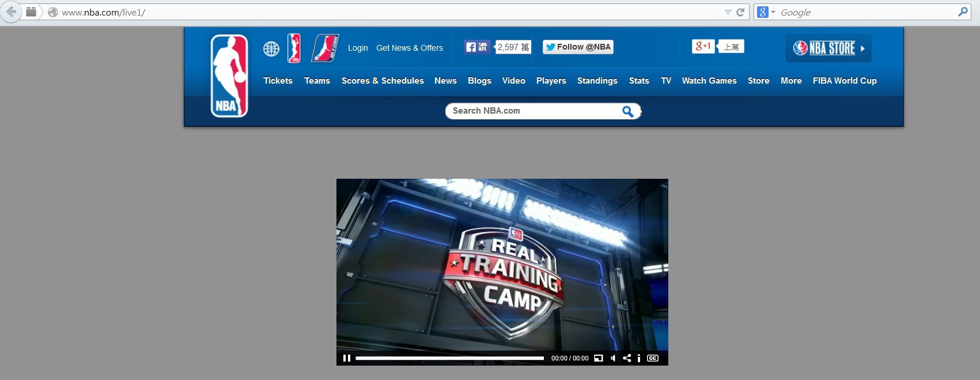Screen dimensions: 980x380
Task: Open the Video menu
Action: pyautogui.click(x=513, y=81)
